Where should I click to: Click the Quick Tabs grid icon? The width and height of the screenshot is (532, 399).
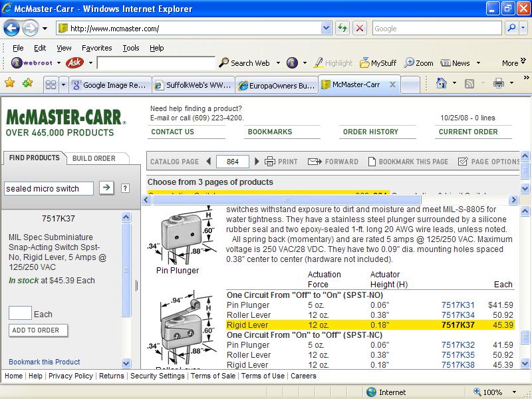50,85
